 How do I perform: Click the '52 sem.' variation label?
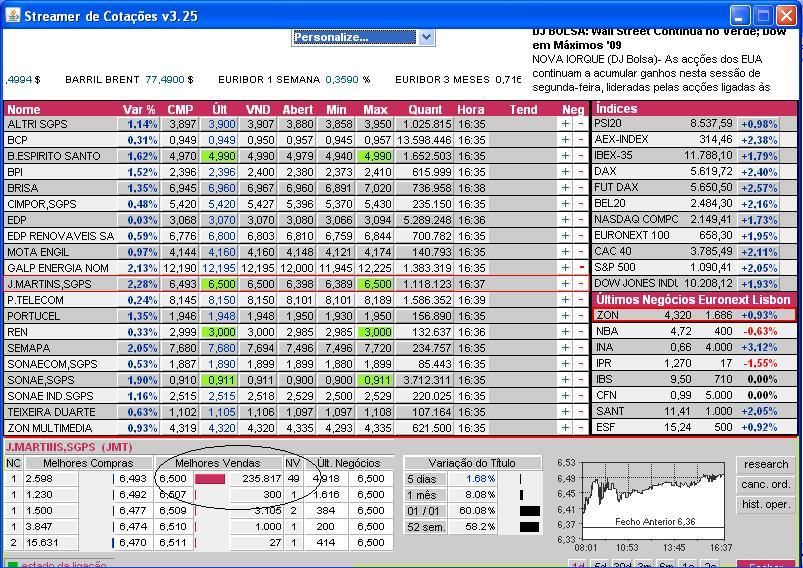(426, 527)
